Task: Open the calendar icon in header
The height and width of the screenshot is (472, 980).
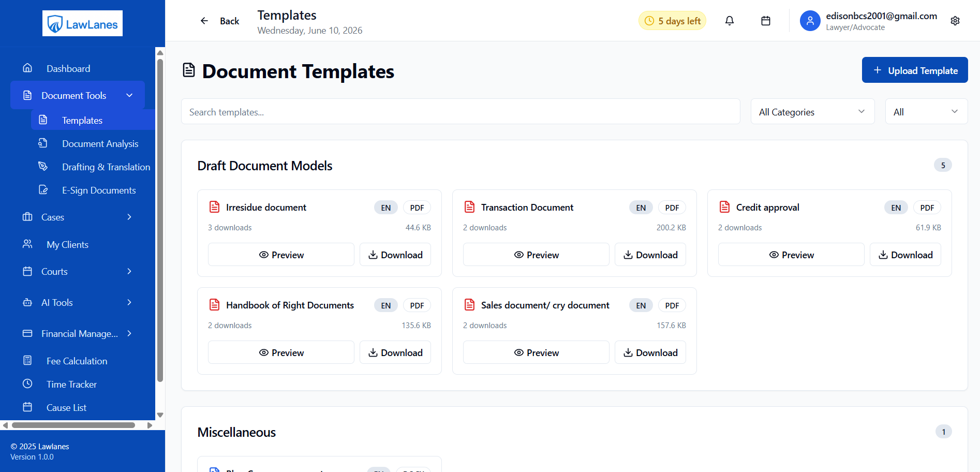Action: (x=766, y=21)
